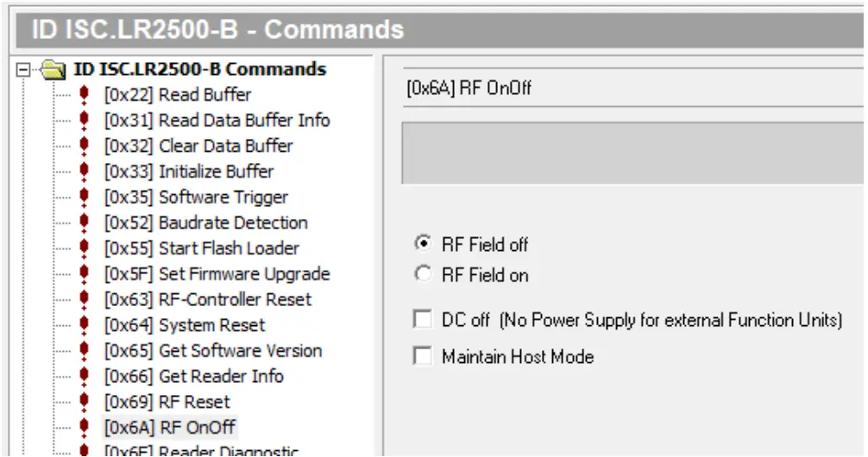This screenshot has height=457, width=868.
Task: Open [0x65] Get Software Version command
Action: pos(213,351)
